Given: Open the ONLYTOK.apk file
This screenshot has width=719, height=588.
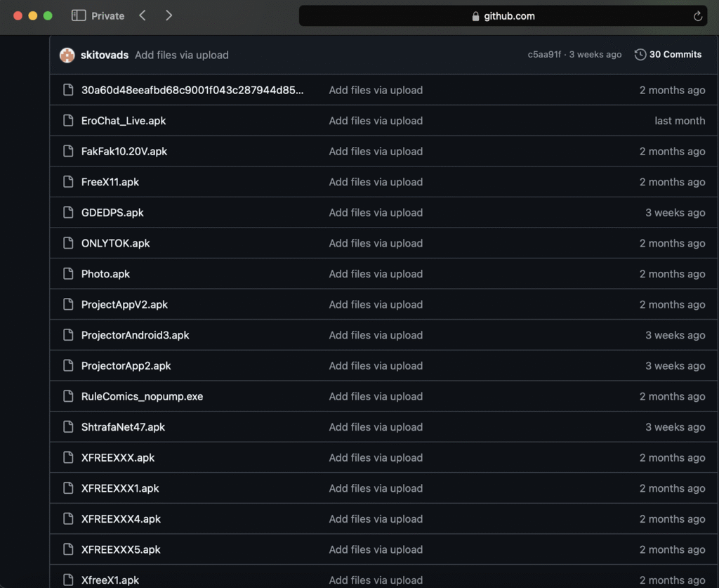Looking at the screenshot, I should (x=116, y=243).
